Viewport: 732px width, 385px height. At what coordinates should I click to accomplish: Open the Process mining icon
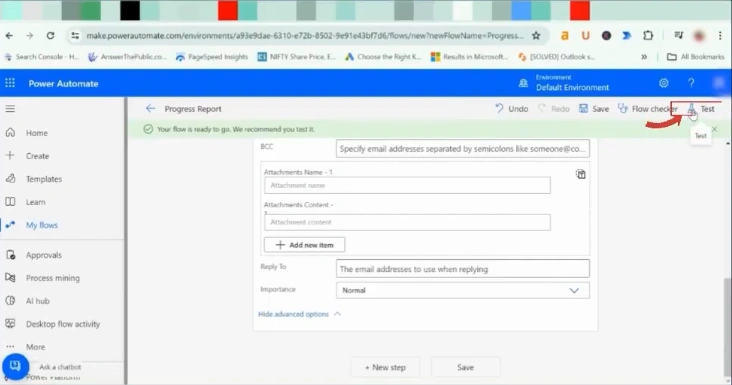pos(10,278)
